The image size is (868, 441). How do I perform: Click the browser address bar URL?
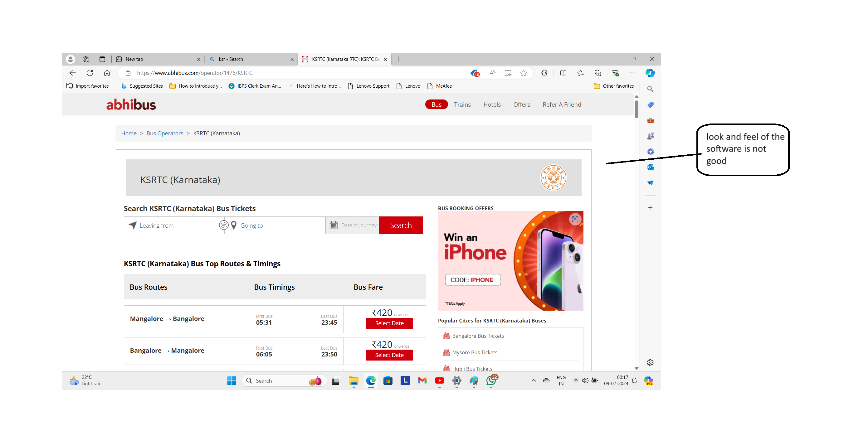click(194, 73)
